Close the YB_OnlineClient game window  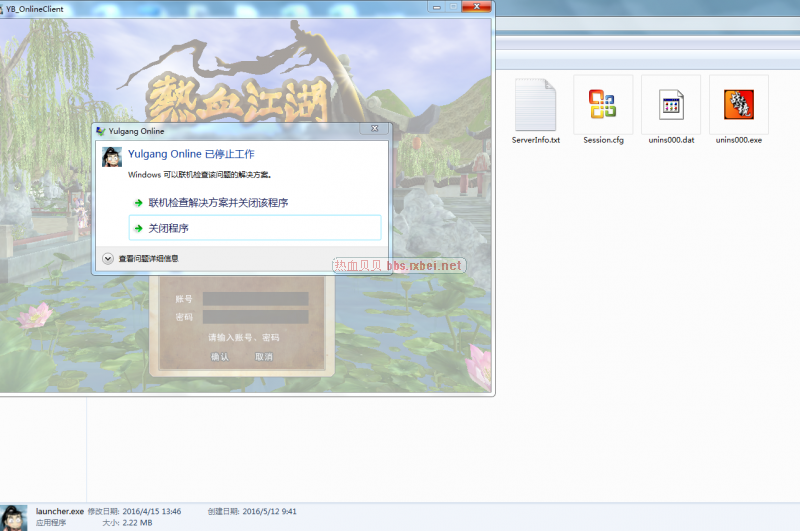coord(474,7)
